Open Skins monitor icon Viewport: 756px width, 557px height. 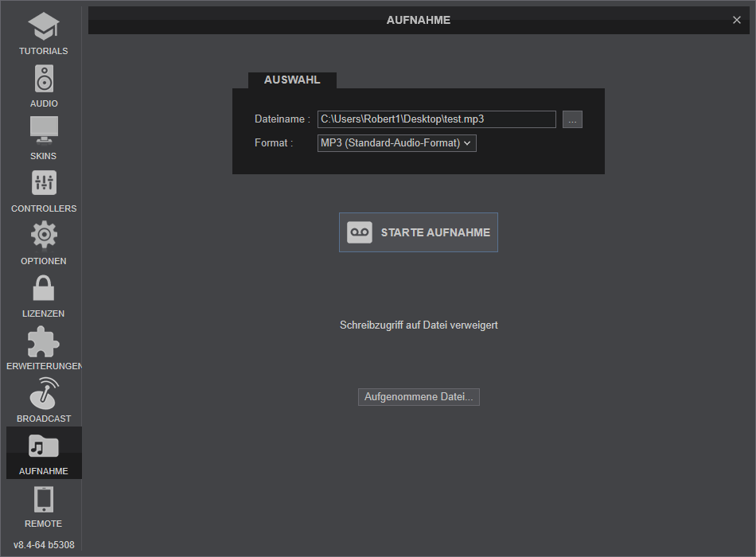click(x=44, y=130)
